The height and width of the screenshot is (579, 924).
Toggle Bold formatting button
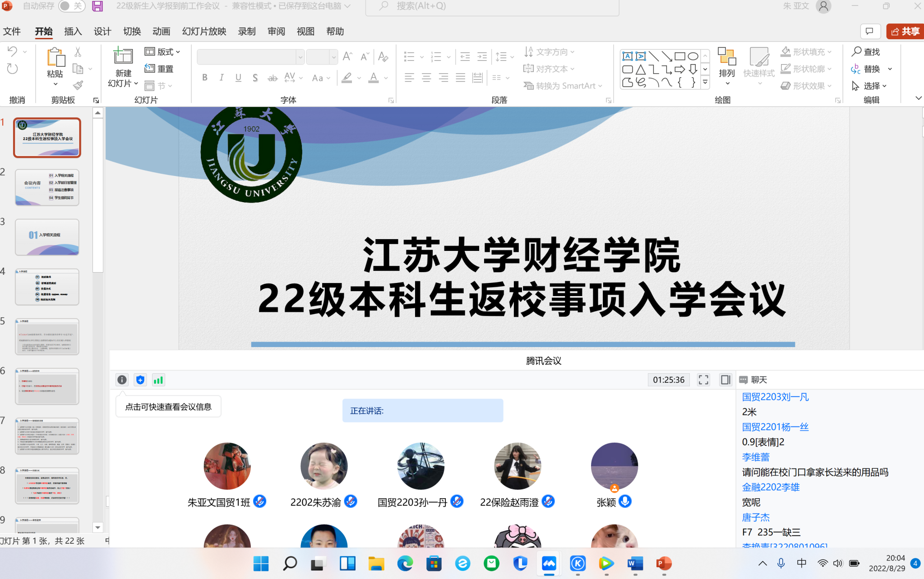point(205,78)
